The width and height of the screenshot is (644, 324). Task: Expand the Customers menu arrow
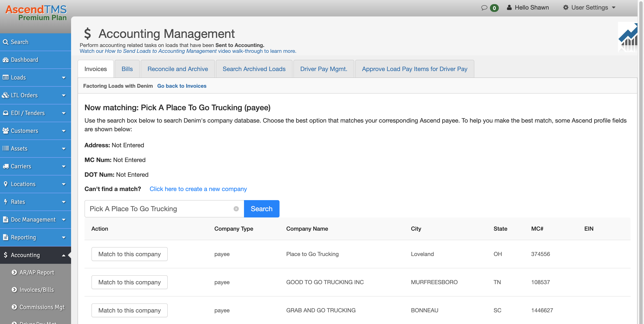(x=64, y=131)
